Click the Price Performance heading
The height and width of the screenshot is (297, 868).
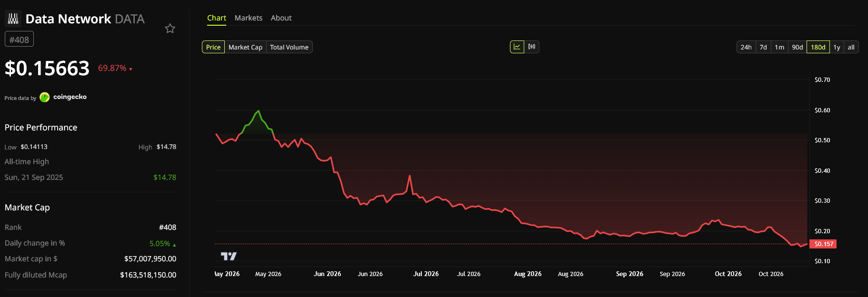41,128
